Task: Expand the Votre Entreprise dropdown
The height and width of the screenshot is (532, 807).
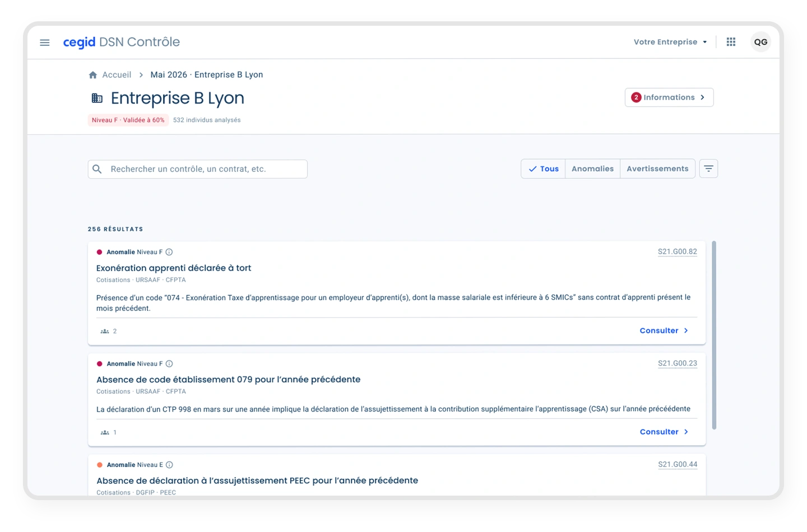Action: [670, 42]
